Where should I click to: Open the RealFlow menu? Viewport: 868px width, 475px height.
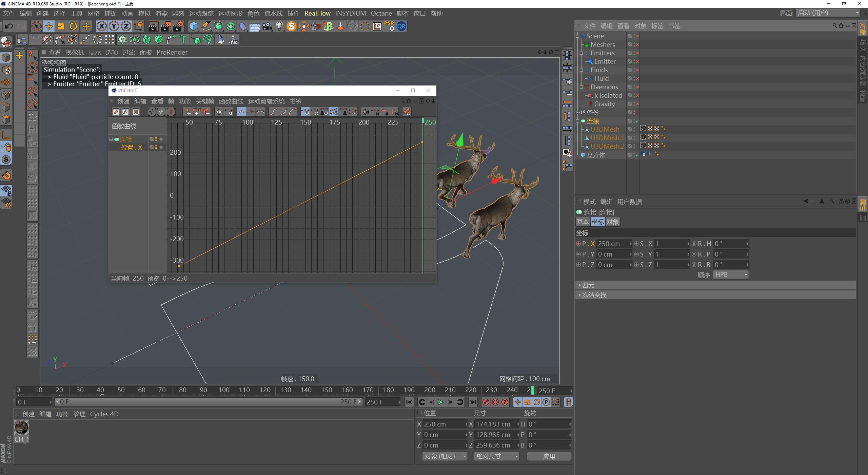[x=317, y=13]
